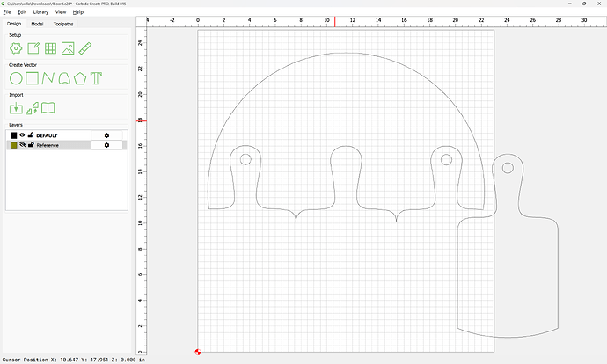Select the Rectangle vector tool

[32, 78]
